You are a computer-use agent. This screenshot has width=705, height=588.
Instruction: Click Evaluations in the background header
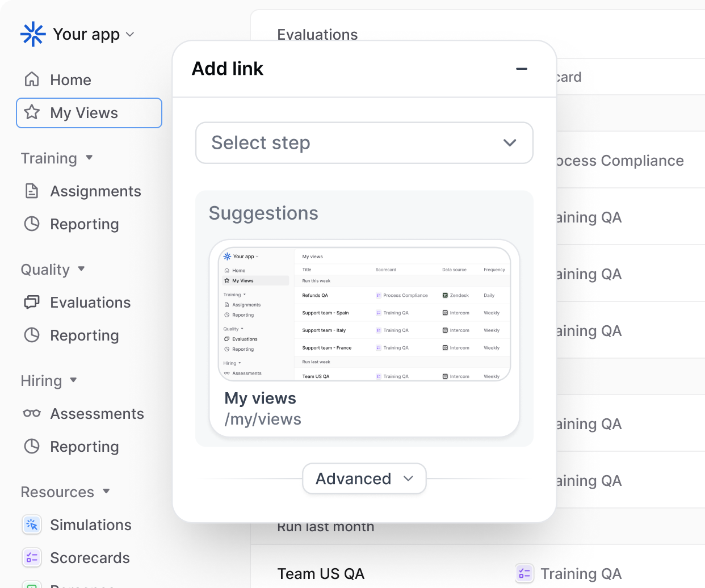[317, 35]
